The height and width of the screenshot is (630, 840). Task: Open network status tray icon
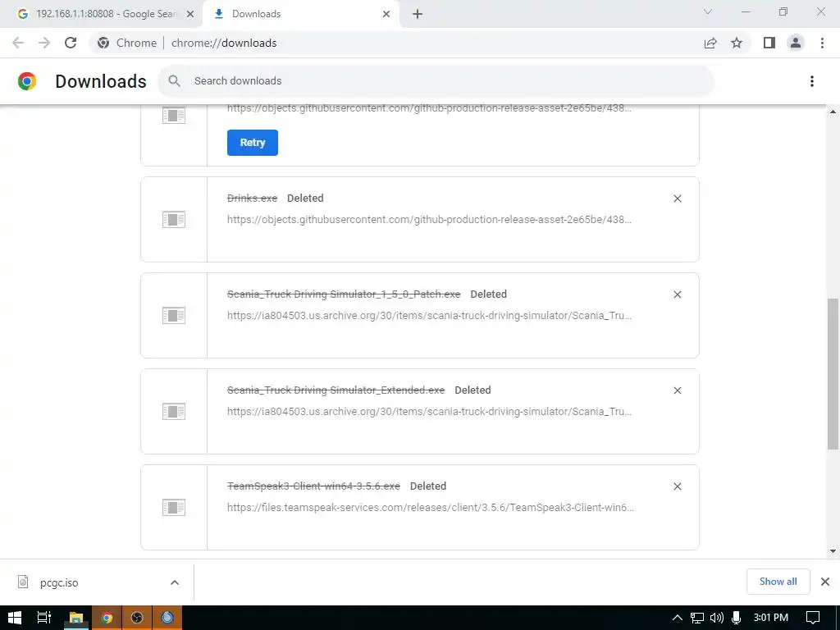(x=697, y=618)
